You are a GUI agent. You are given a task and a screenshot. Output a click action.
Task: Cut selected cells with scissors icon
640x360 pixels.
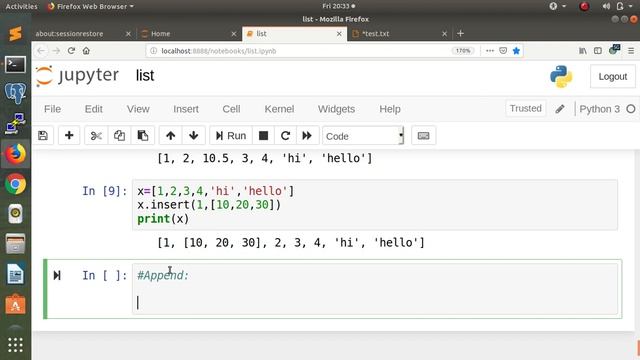pos(96,136)
